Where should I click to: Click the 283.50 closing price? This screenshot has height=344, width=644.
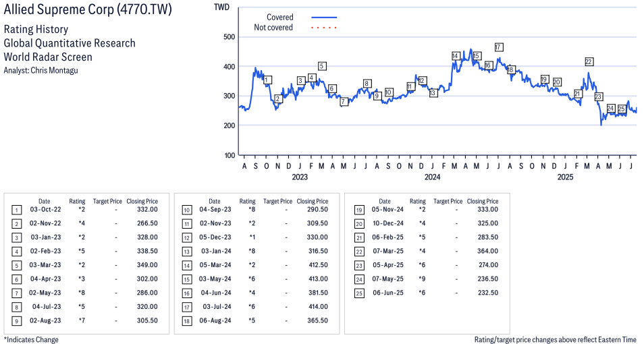point(488,237)
